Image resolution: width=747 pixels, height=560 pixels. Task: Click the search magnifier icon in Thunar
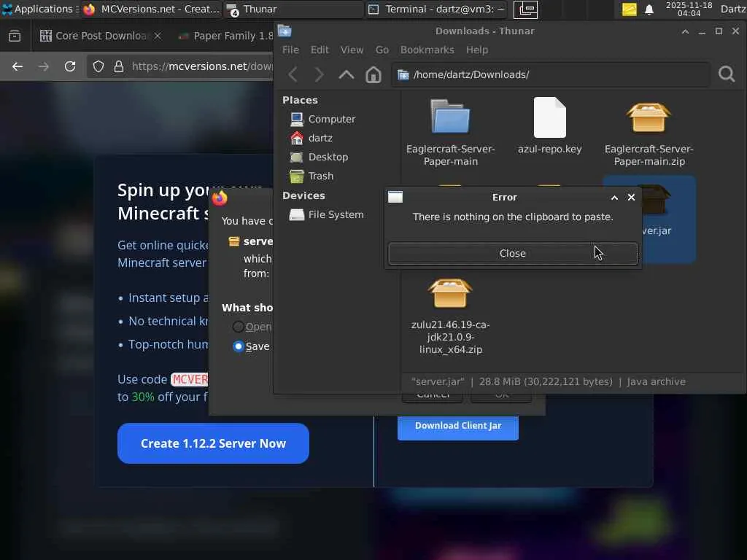coord(727,74)
